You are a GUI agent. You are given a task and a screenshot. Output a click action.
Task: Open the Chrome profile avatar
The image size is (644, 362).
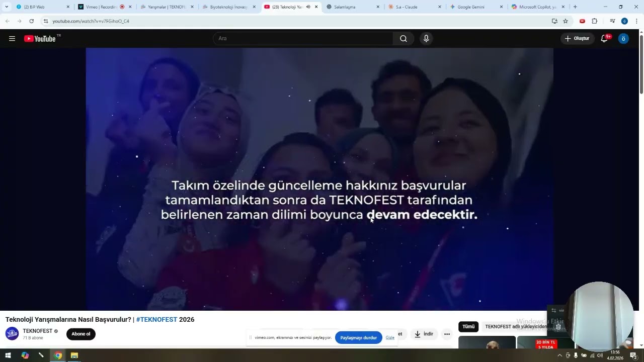click(624, 21)
